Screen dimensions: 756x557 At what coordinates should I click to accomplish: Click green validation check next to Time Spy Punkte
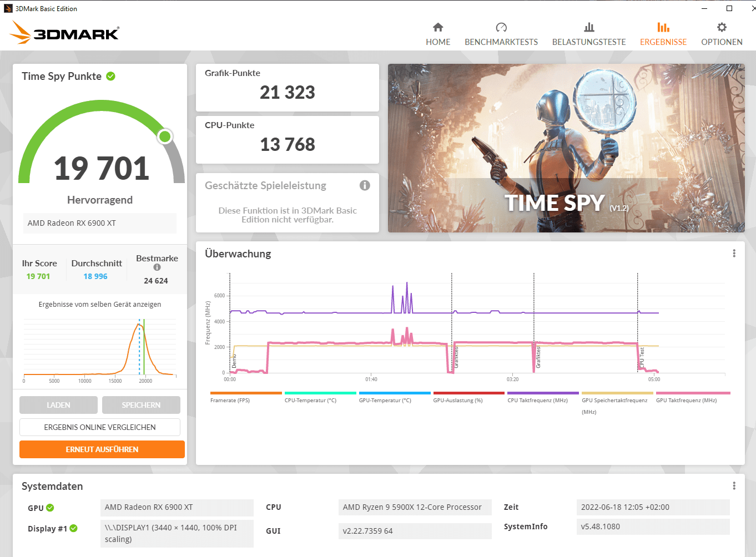point(110,77)
